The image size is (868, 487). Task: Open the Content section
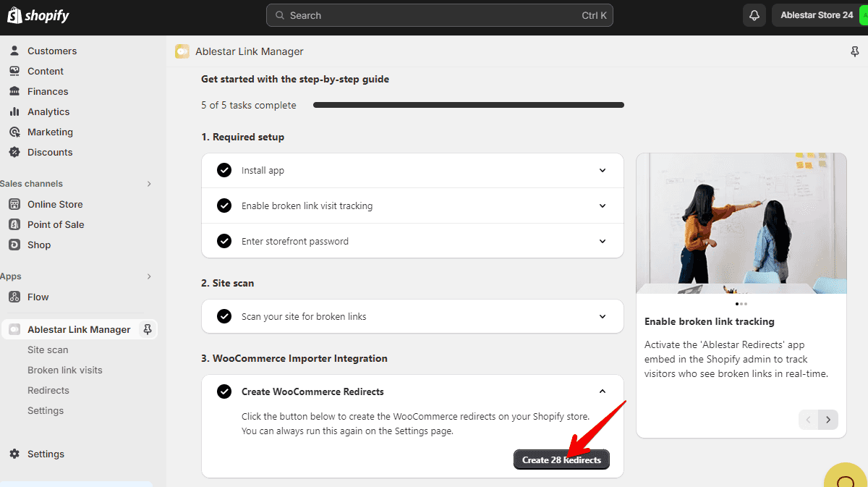(46, 71)
